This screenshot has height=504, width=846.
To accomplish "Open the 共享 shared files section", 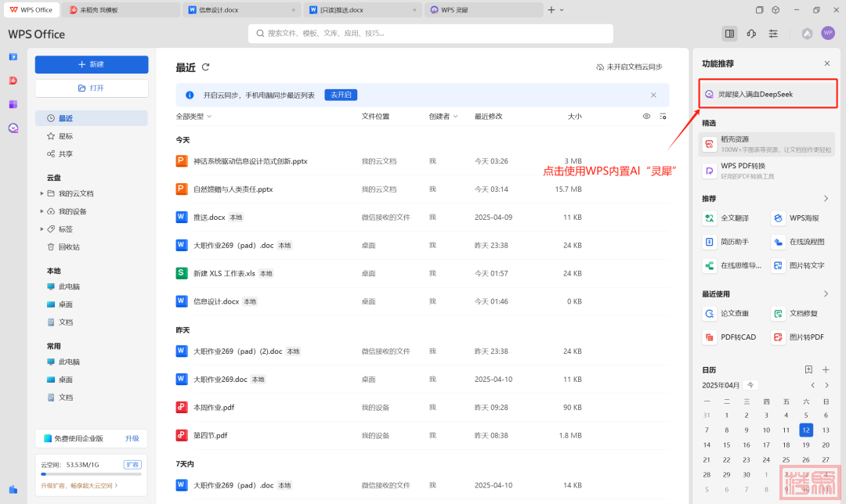I will 60,153.
